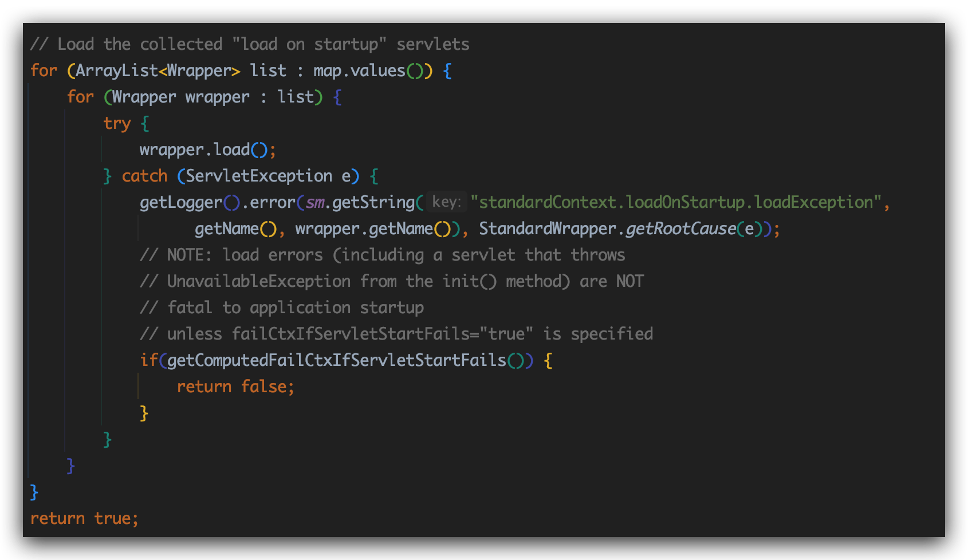This screenshot has width=968, height=560.
Task: Click the try keyword
Action: (x=117, y=123)
